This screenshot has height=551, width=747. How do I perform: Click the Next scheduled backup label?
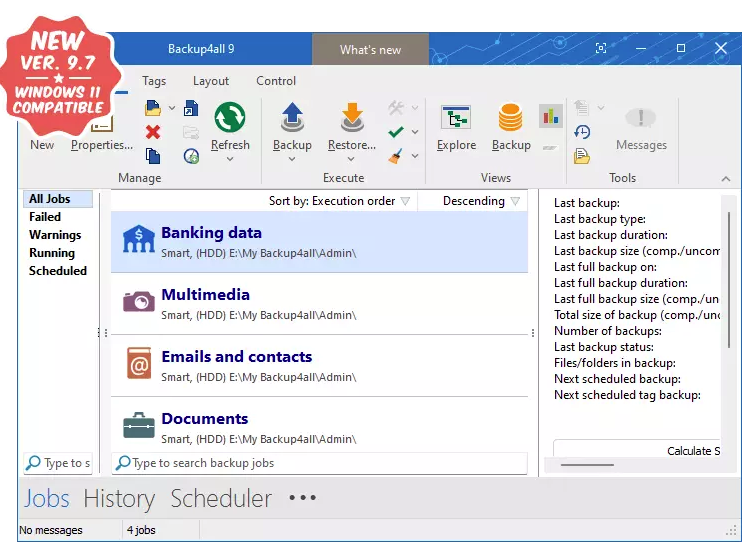[x=617, y=379]
